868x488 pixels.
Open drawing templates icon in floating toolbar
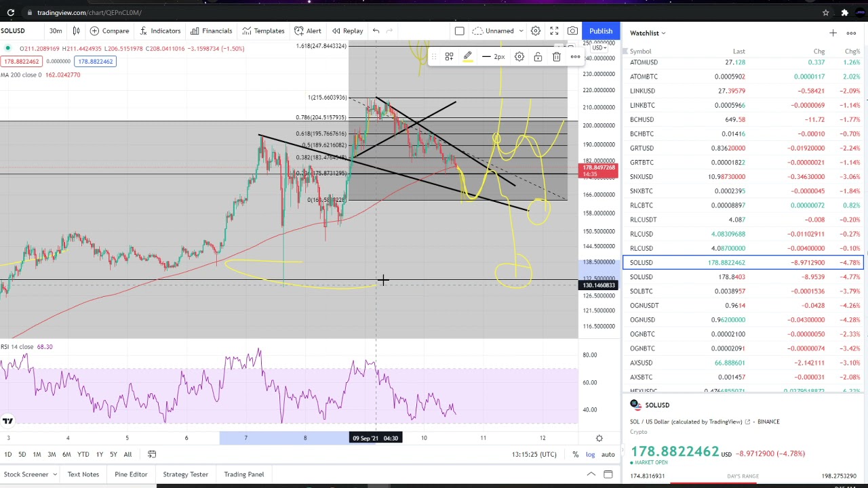pos(449,57)
